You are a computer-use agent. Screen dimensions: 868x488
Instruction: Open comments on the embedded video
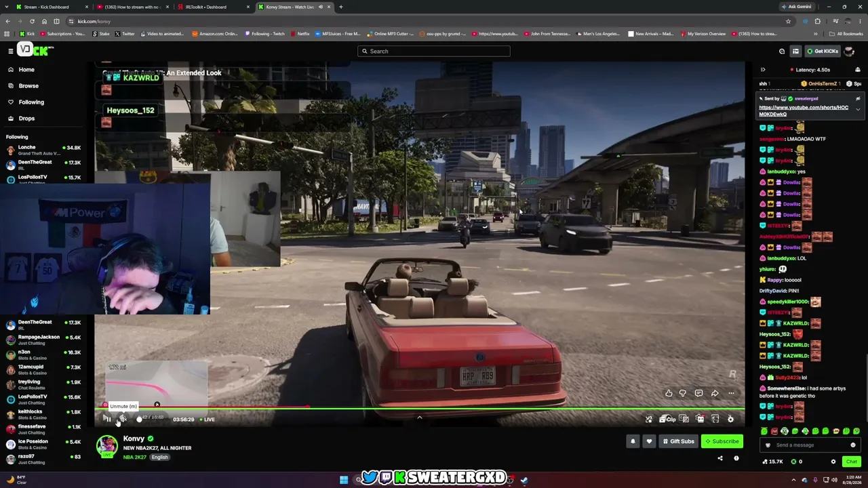click(x=698, y=393)
